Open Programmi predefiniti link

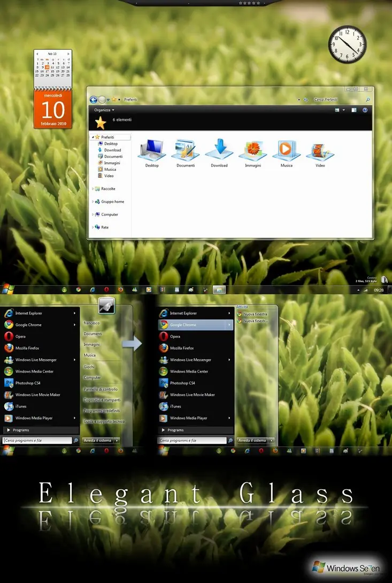(x=102, y=411)
